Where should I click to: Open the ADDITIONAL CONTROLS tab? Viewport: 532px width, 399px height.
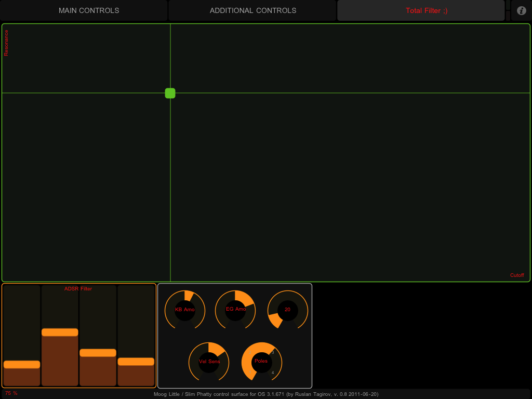(x=253, y=10)
